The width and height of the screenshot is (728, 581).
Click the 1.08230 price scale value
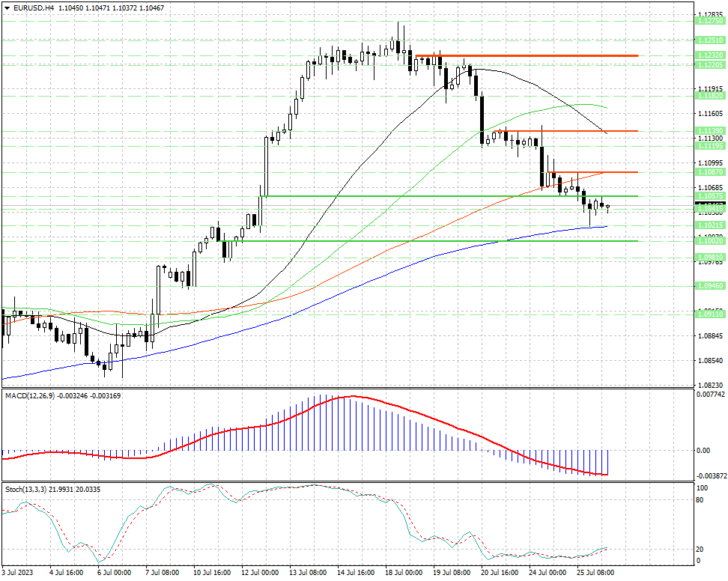(x=710, y=385)
